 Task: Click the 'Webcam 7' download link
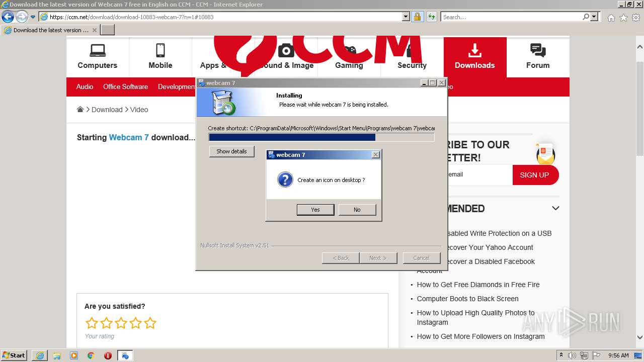tap(129, 137)
